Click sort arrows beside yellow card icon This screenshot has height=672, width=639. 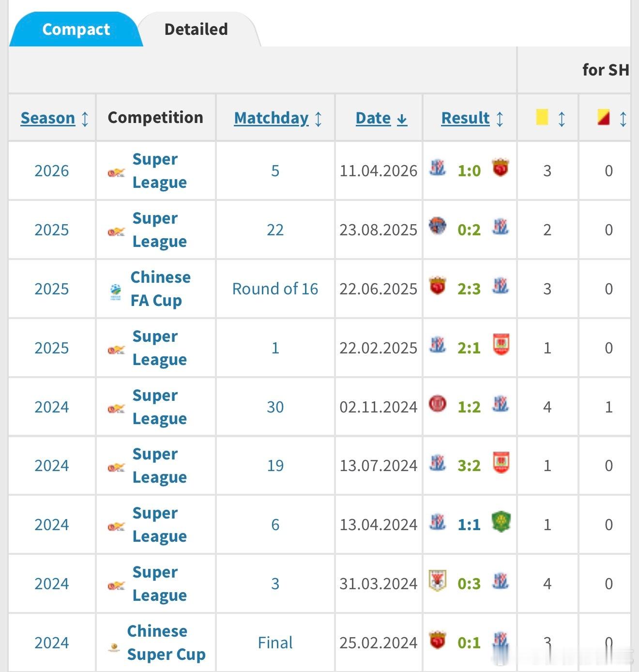click(x=562, y=119)
